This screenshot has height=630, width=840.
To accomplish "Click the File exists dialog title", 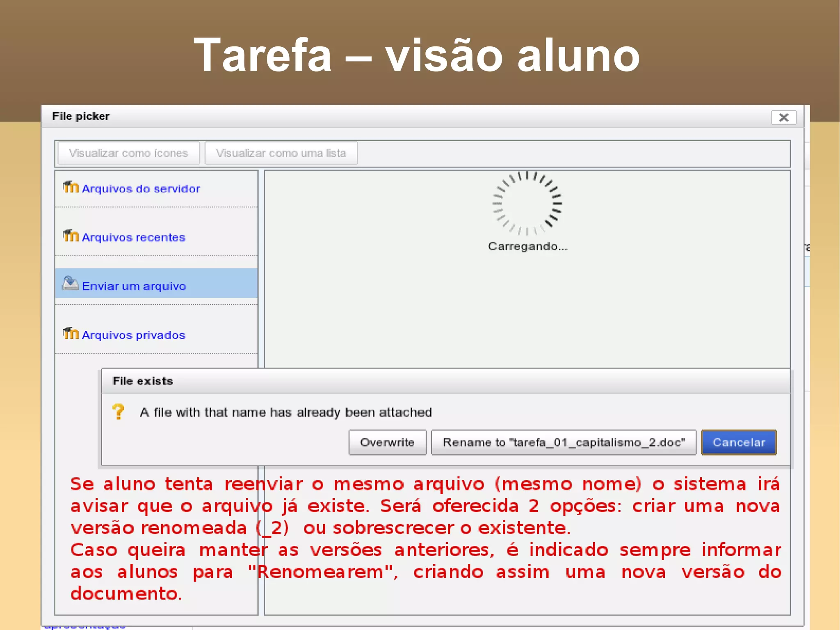I will pyautogui.click(x=143, y=381).
